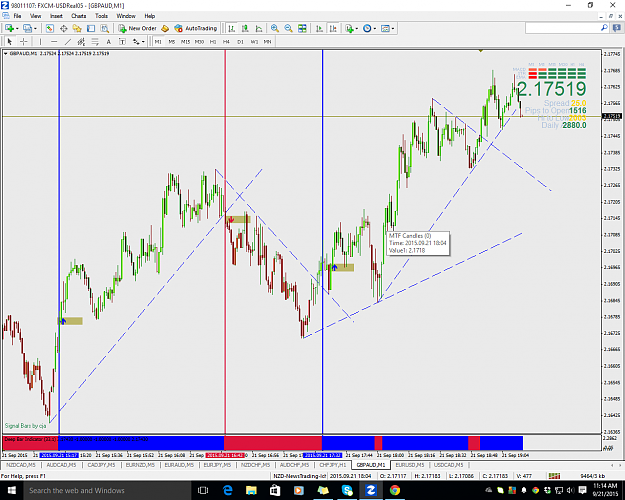Expand the Arrows objects dropdown

[x=143, y=42]
